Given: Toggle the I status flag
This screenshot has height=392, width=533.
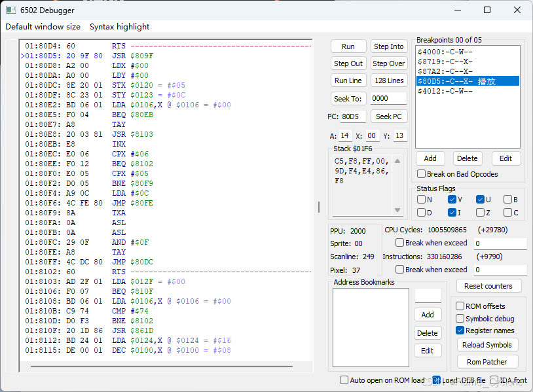Looking at the screenshot, I should tap(452, 213).
